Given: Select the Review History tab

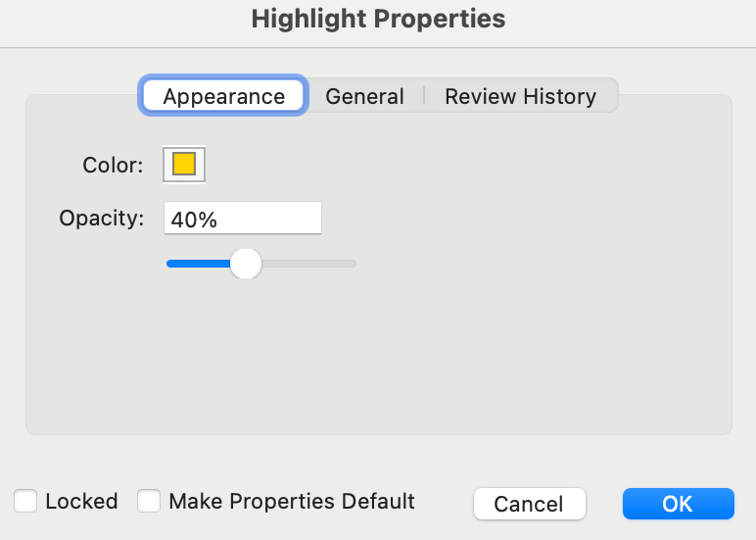Looking at the screenshot, I should (520, 96).
